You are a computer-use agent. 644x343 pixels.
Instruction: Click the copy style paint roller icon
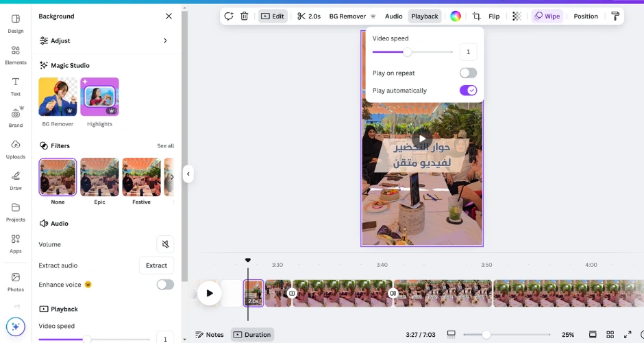click(615, 16)
